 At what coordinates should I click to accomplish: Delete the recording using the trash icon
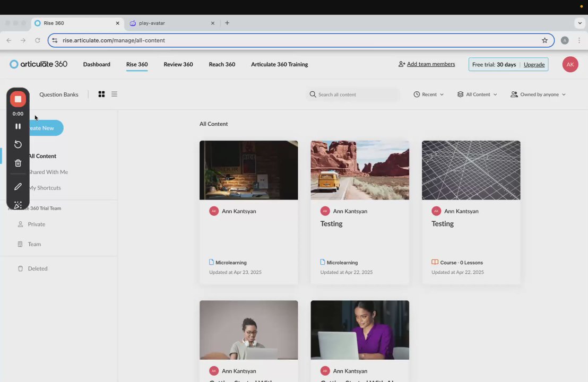(x=18, y=163)
